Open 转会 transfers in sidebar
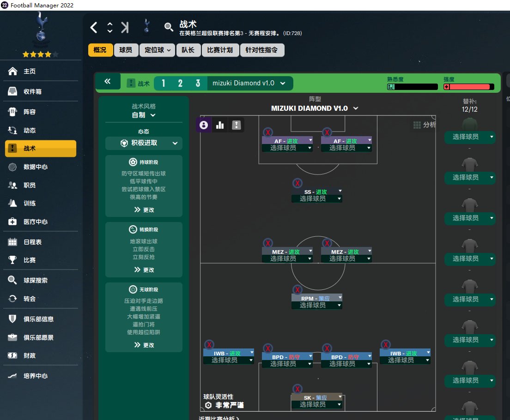The width and height of the screenshot is (510, 420). 41,299
